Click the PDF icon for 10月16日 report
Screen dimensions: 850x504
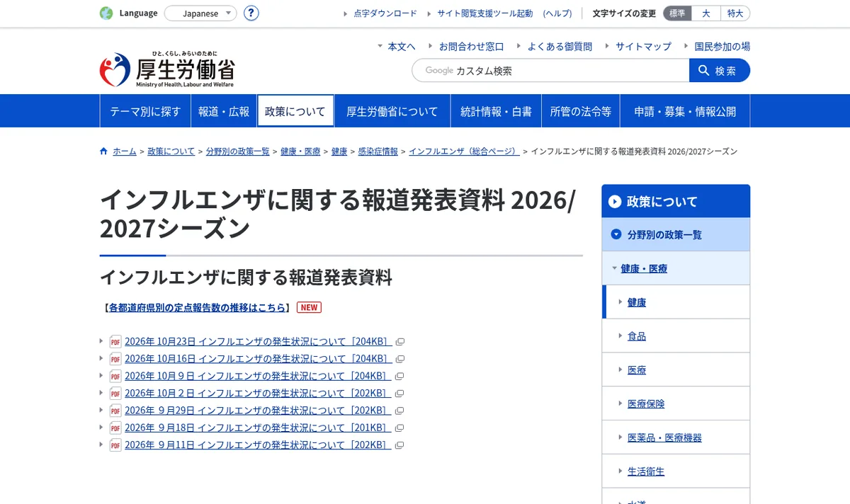coord(115,359)
